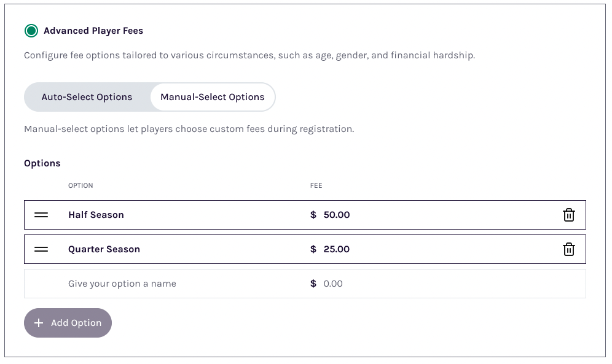Click the plus icon inside Add Option
Viewport: 612px width, 364px height.
click(38, 323)
